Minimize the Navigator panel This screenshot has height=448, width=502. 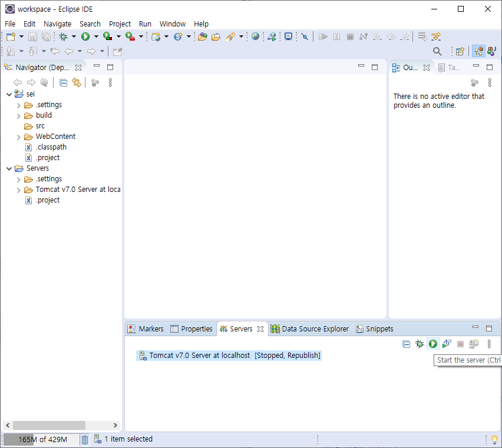coord(97,65)
